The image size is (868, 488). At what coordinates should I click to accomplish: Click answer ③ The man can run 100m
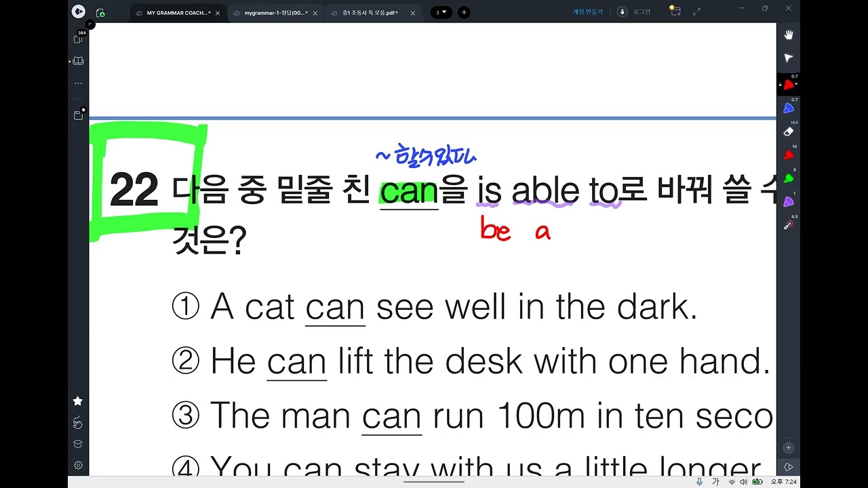tap(473, 415)
